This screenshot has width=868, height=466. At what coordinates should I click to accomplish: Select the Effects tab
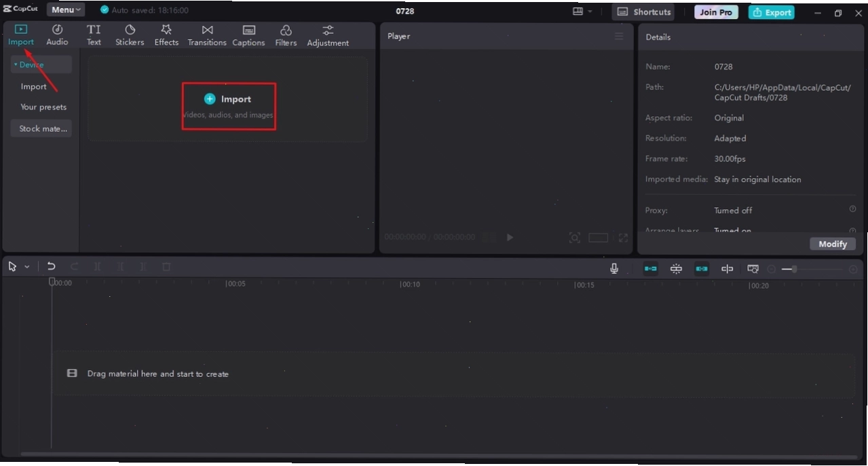pos(166,35)
